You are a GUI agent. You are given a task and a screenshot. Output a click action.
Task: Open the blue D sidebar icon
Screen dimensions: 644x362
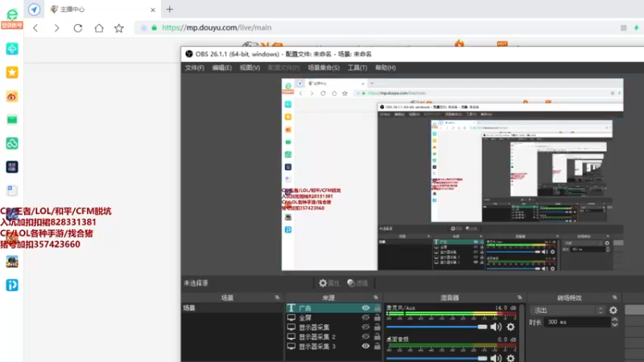tap(12, 286)
